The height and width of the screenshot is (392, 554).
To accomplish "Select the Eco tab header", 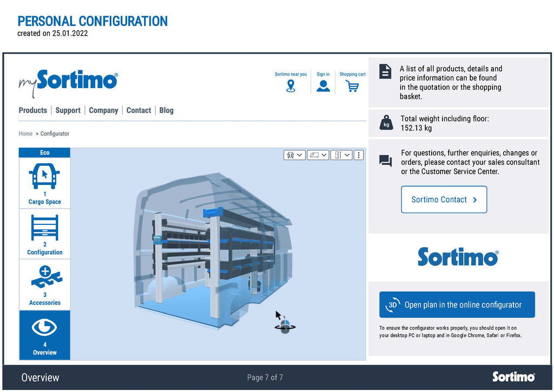I will pos(44,152).
